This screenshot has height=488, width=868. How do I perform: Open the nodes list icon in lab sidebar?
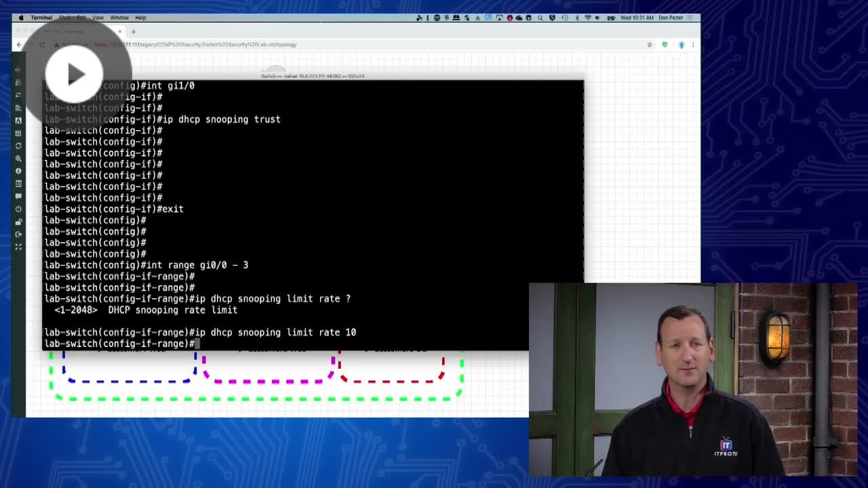[18, 83]
